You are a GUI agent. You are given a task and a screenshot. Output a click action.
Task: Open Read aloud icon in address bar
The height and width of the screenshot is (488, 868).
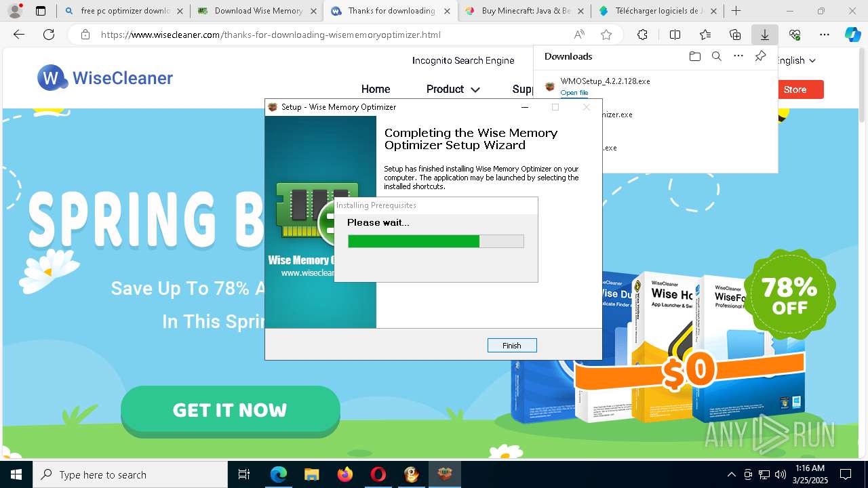579,35
